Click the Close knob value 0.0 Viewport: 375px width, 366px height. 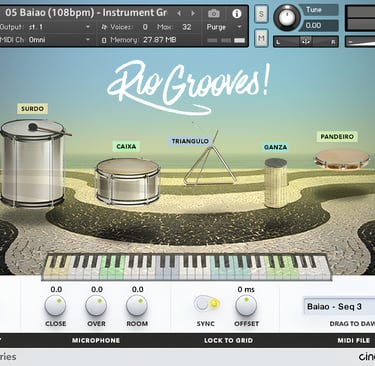(x=56, y=289)
